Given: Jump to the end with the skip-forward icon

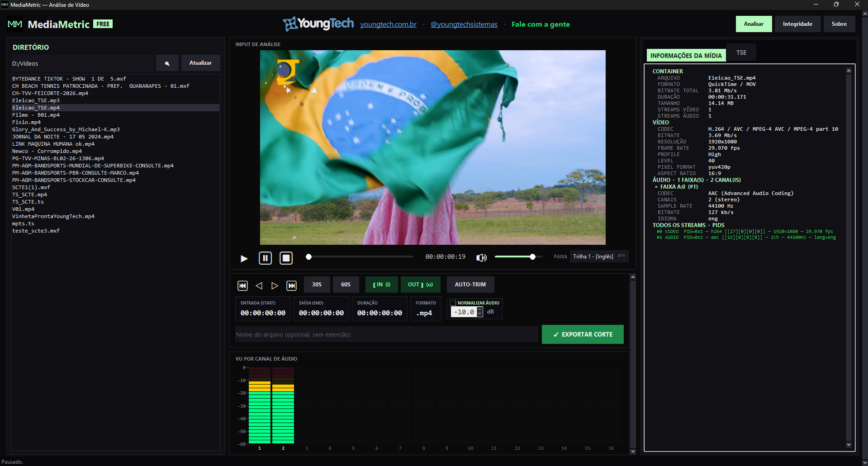Looking at the screenshot, I should pyautogui.click(x=292, y=285).
